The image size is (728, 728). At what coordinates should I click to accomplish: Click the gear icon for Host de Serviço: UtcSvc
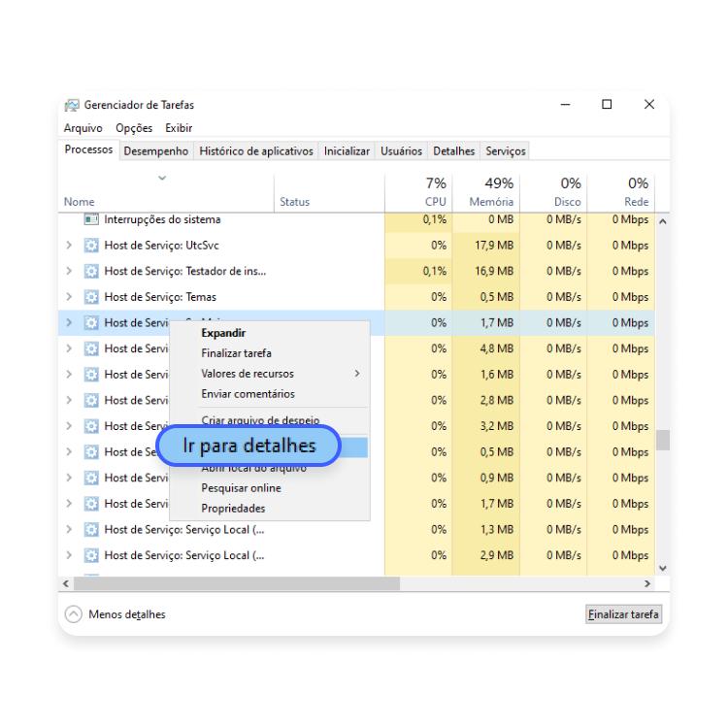pyautogui.click(x=91, y=246)
